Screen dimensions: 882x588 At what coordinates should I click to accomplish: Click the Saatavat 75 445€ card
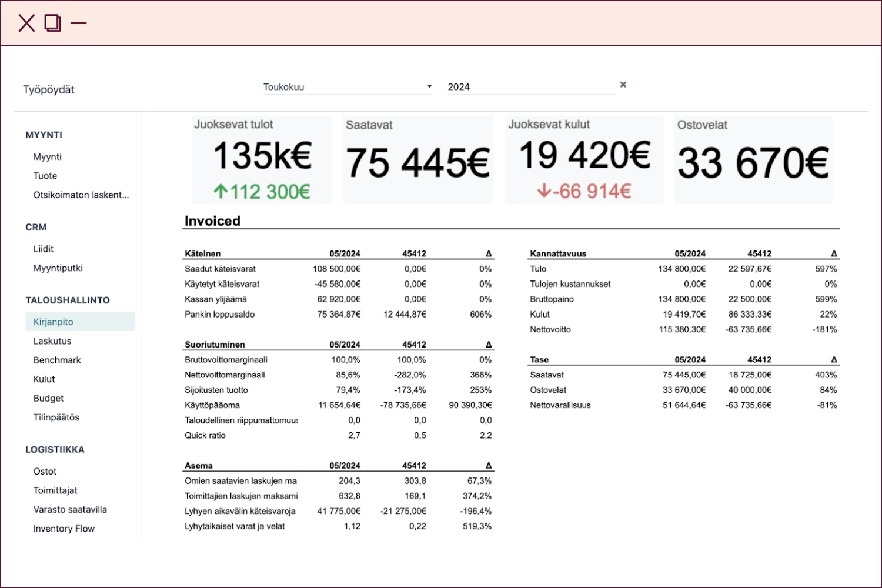(x=417, y=160)
